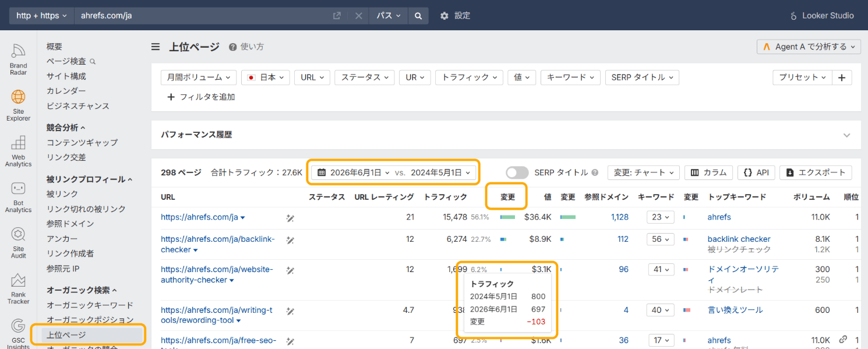The image size is (868, 349).
Task: Click inspect icon for website-authority-checker row
Action: (x=290, y=270)
